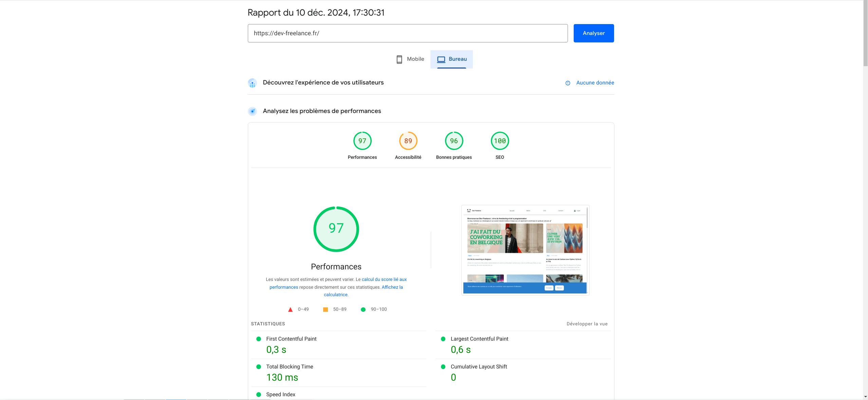This screenshot has width=868, height=400.
Task: Click the website preview thumbnail
Action: 525,249
